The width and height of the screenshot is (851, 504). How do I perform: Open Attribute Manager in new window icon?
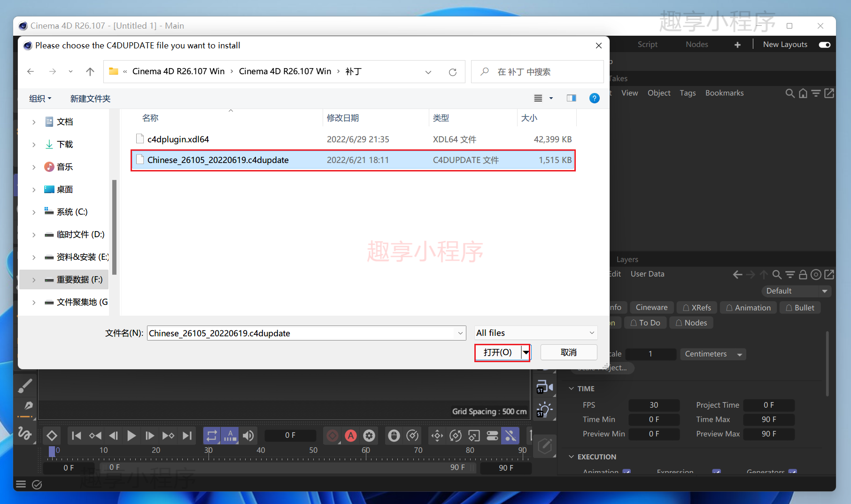(829, 274)
